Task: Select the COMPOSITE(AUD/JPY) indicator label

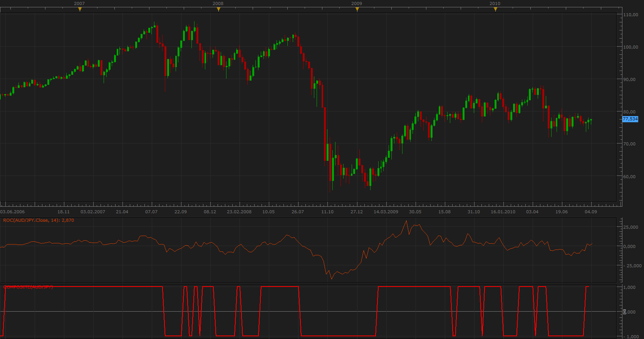Action: 28,287
